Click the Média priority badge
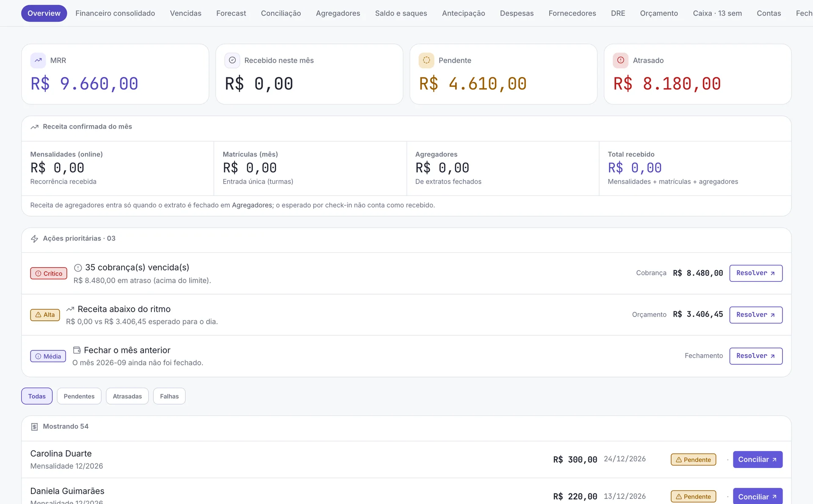 coord(48,356)
